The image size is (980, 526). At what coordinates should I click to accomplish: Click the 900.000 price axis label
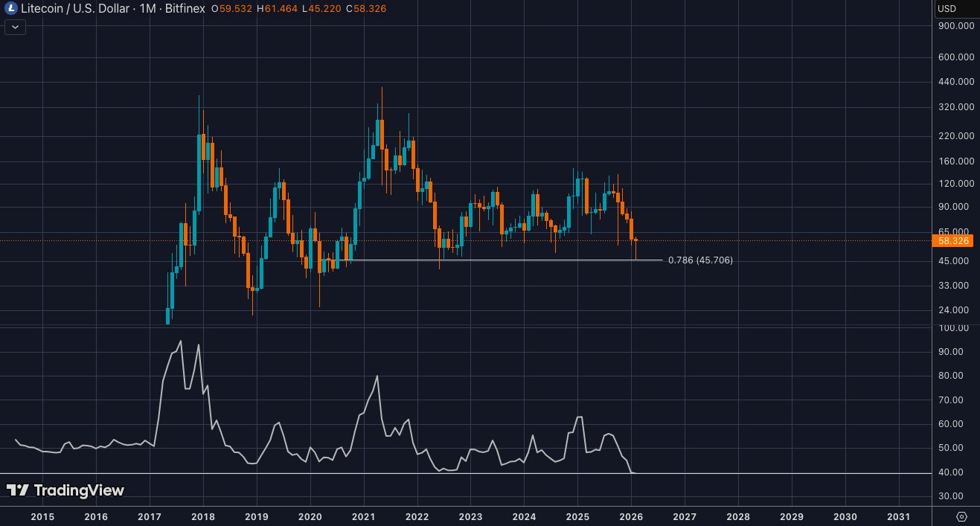click(956, 26)
